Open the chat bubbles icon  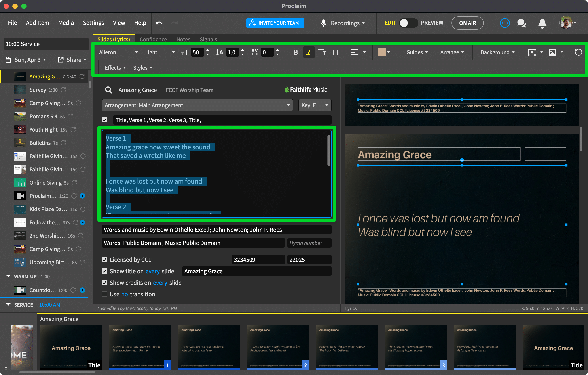coord(521,23)
